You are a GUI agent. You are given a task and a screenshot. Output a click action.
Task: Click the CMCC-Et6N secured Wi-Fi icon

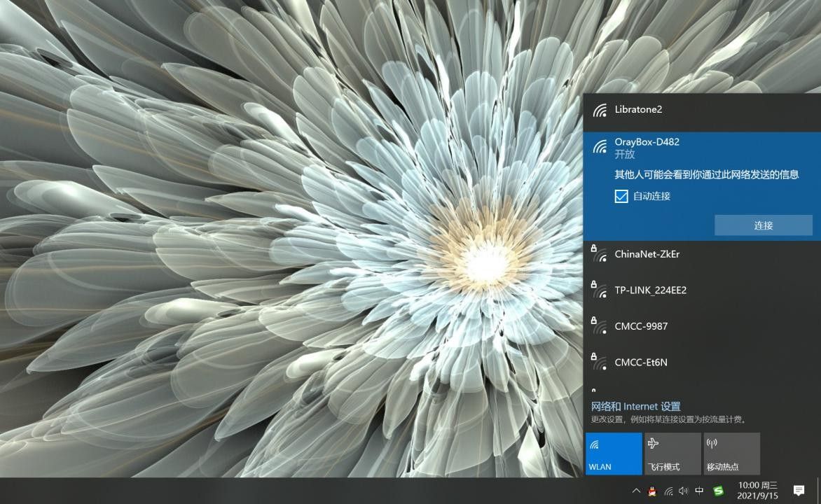coord(599,362)
